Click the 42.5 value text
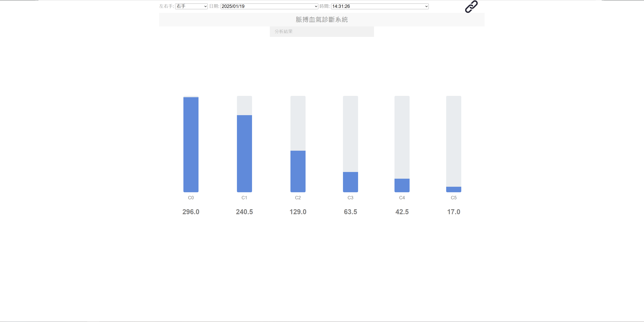Image resolution: width=644 pixels, height=322 pixels. click(402, 212)
